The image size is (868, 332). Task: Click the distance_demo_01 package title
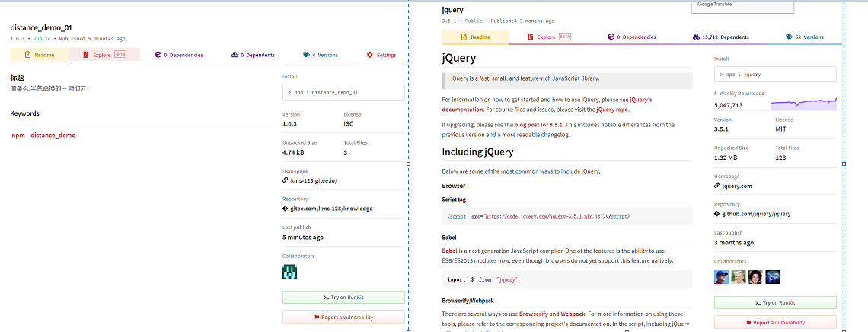pos(41,27)
